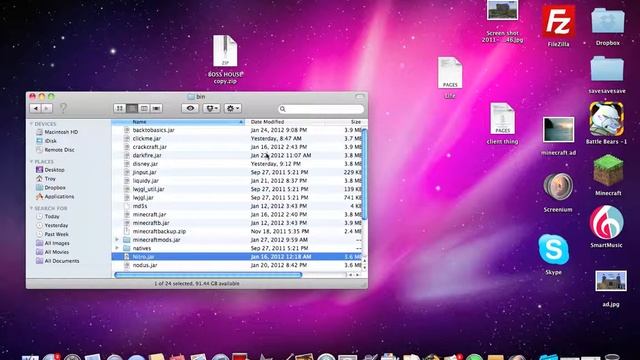Open Dropbox from the Finder sidebar

coord(51,188)
